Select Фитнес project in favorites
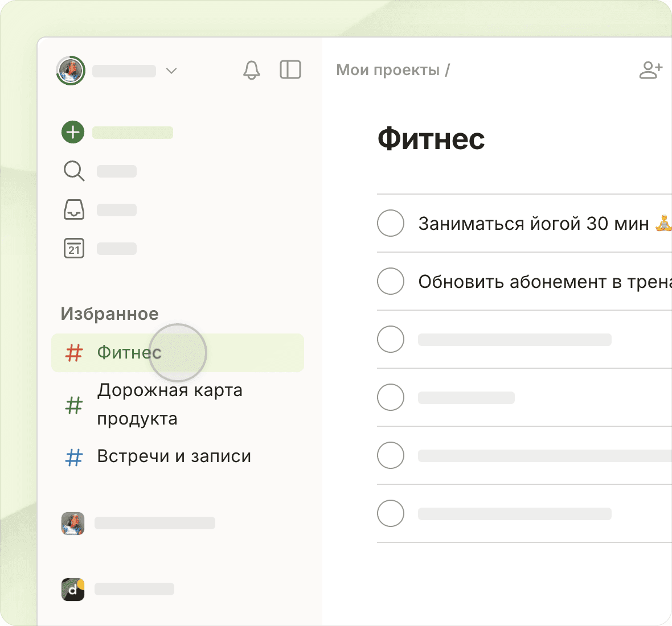 (x=129, y=353)
